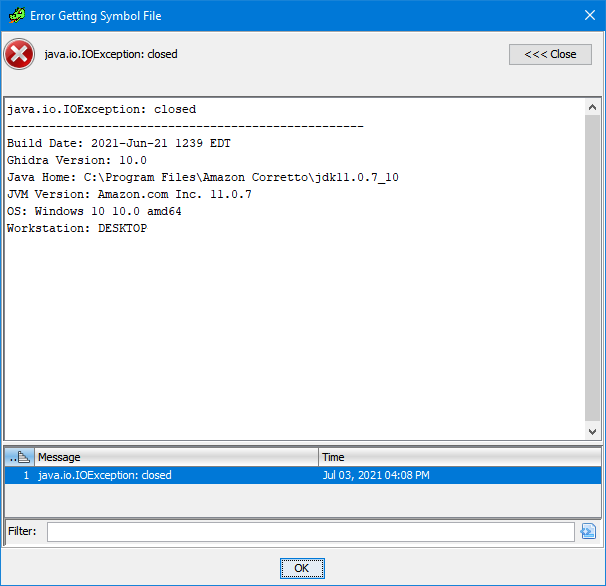Image resolution: width=606 pixels, height=586 pixels.
Task: Click the Filter text field
Action: (311, 532)
